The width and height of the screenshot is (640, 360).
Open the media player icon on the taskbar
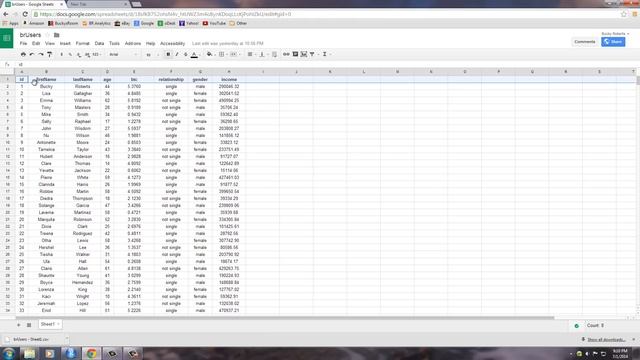(50, 353)
